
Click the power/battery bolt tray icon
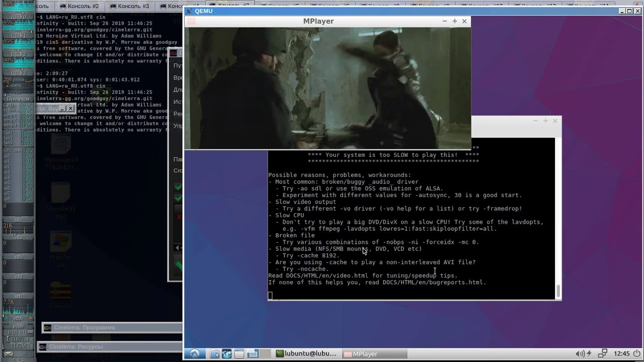[589, 354]
